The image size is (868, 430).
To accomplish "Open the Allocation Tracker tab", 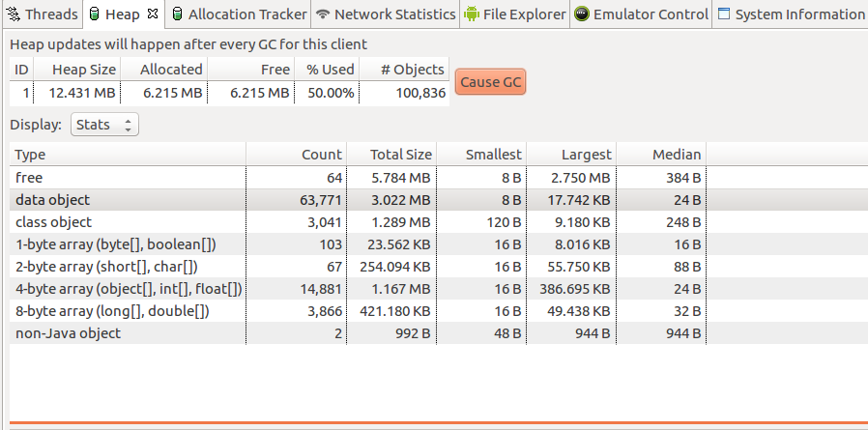I will 247,14.
